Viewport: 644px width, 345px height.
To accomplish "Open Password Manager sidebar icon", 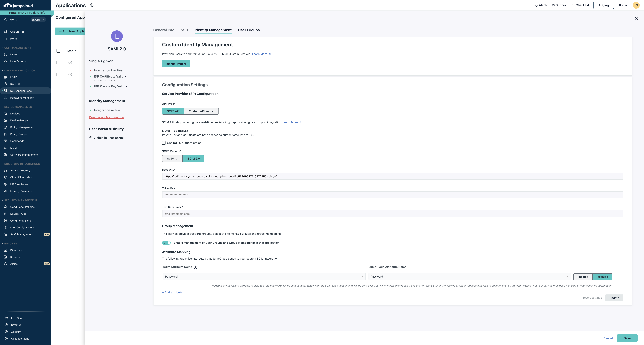I will [5, 98].
